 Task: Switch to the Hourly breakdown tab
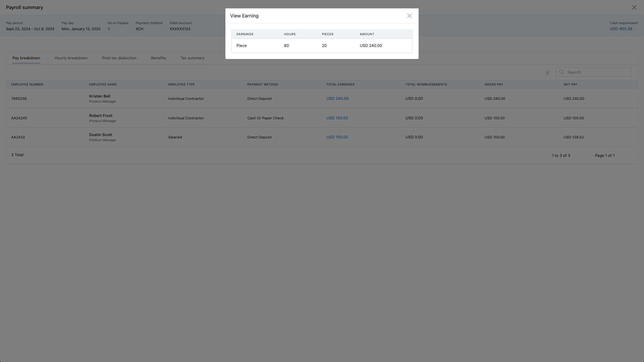pos(71,58)
